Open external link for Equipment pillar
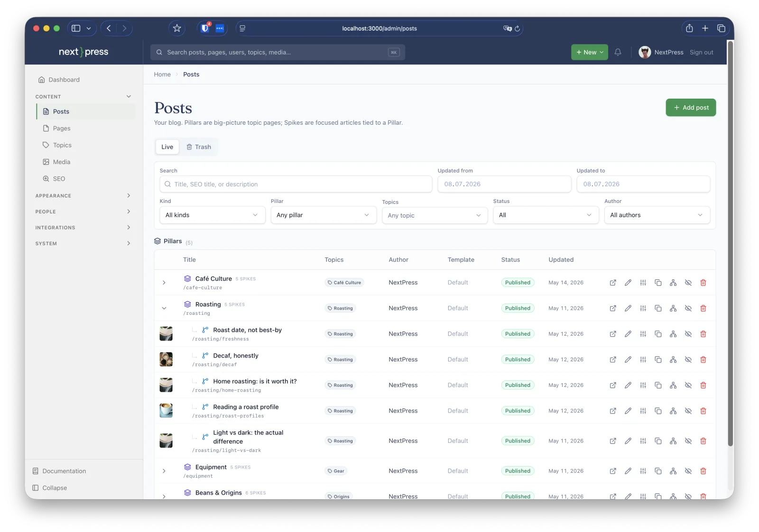Image resolution: width=759 pixels, height=532 pixels. (613, 471)
